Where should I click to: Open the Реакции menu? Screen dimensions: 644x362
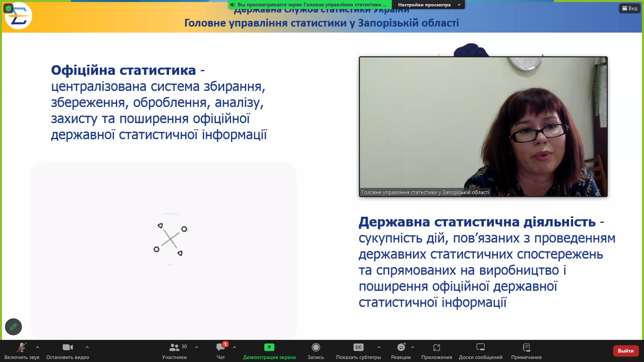[401, 351]
